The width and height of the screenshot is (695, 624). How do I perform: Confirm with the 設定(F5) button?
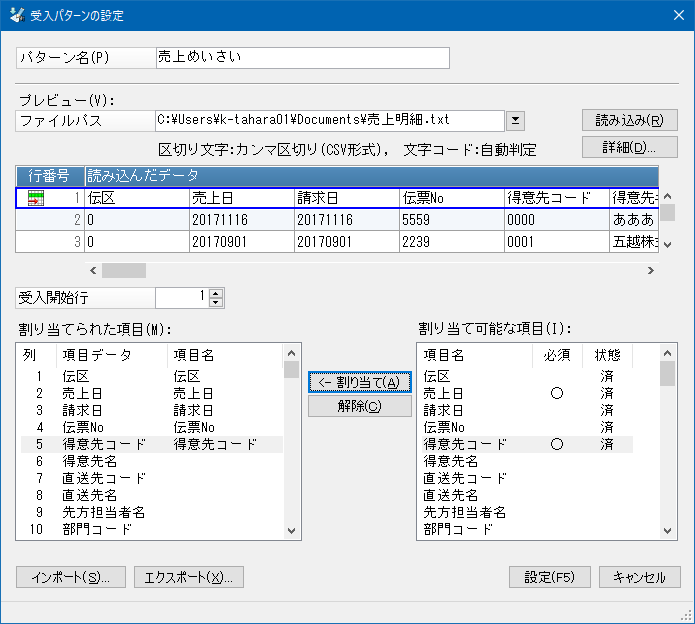coord(549,577)
